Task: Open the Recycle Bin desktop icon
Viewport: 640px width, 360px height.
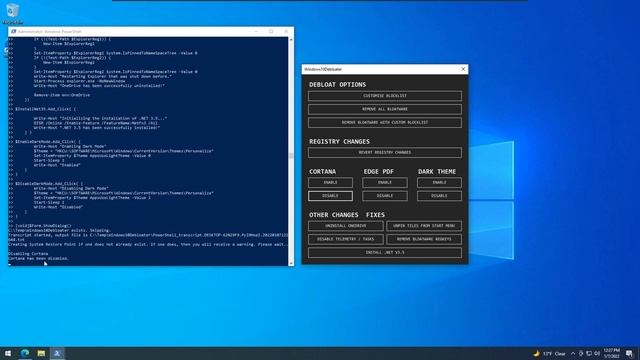Action: coord(13,14)
